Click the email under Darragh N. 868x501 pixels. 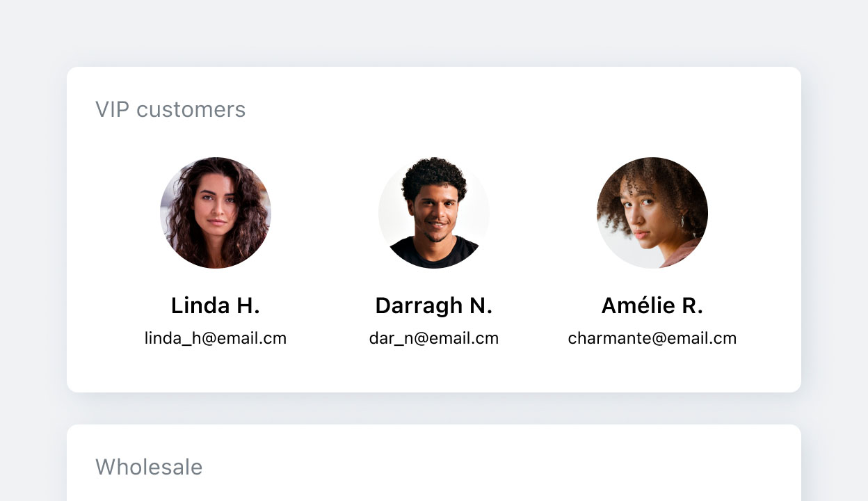click(434, 338)
